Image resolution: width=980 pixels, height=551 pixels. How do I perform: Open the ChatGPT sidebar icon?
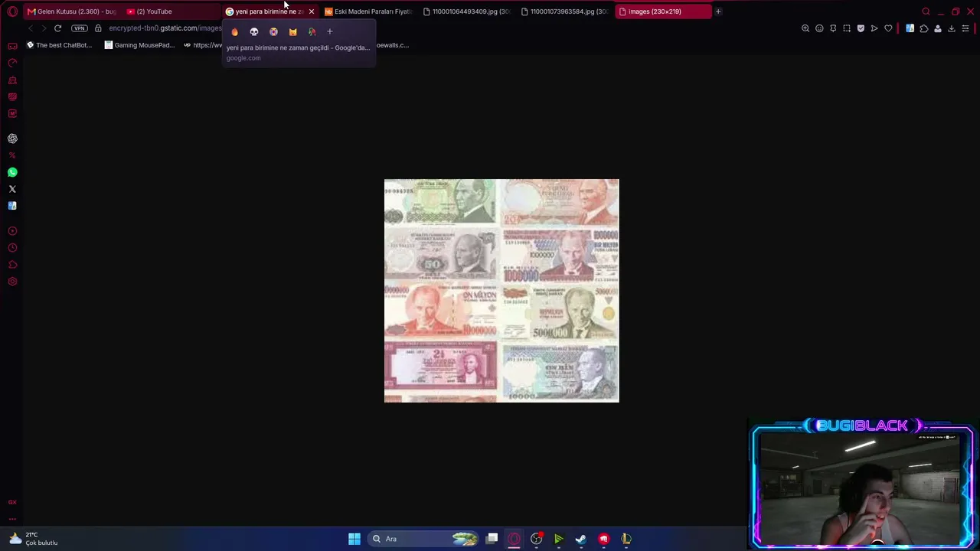click(12, 139)
